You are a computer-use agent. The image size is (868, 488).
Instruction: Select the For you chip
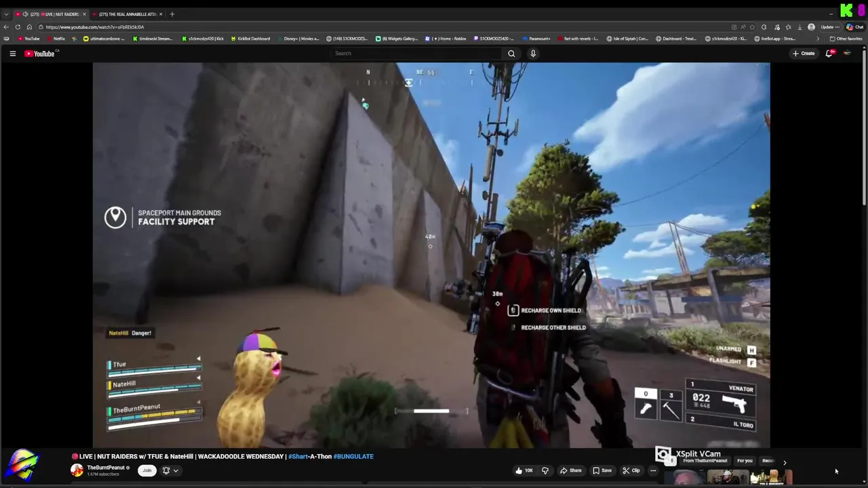pyautogui.click(x=745, y=461)
